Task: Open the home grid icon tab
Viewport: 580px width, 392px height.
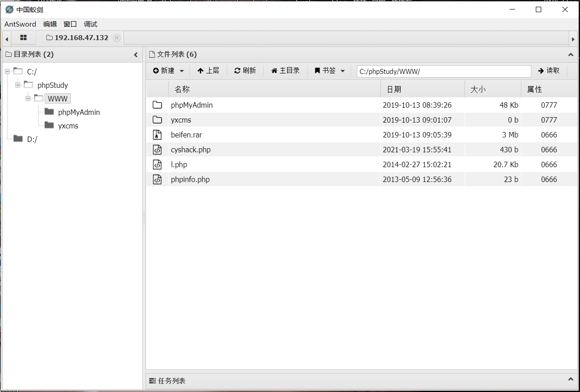Action: pyautogui.click(x=23, y=38)
